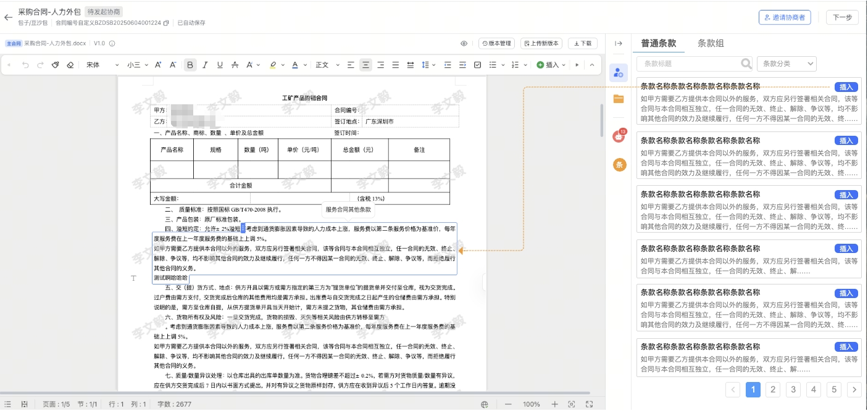Viewport: 868px width, 411px height.
Task: Open the orange folder sidebar icon
Action: pos(619,99)
